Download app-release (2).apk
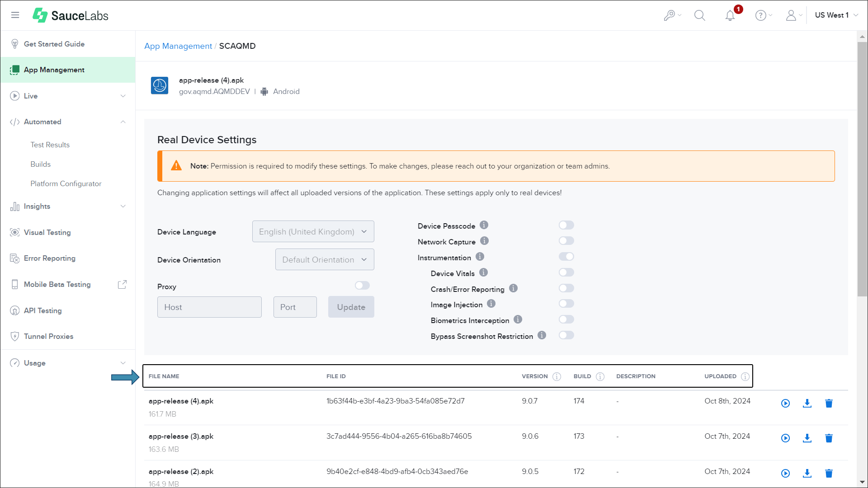868x488 pixels. click(807, 474)
